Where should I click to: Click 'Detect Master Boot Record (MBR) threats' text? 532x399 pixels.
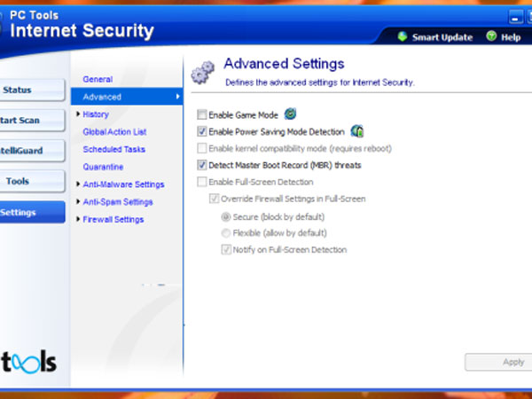[285, 165]
